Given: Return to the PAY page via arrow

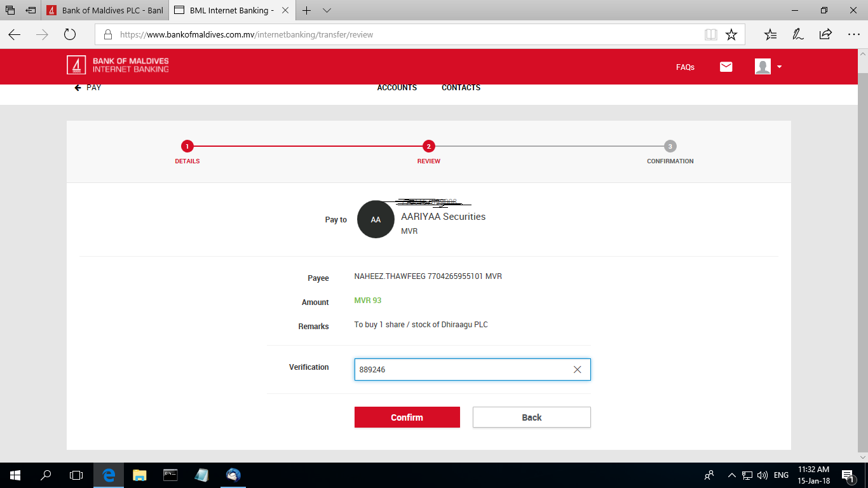Looking at the screenshot, I should [x=88, y=88].
